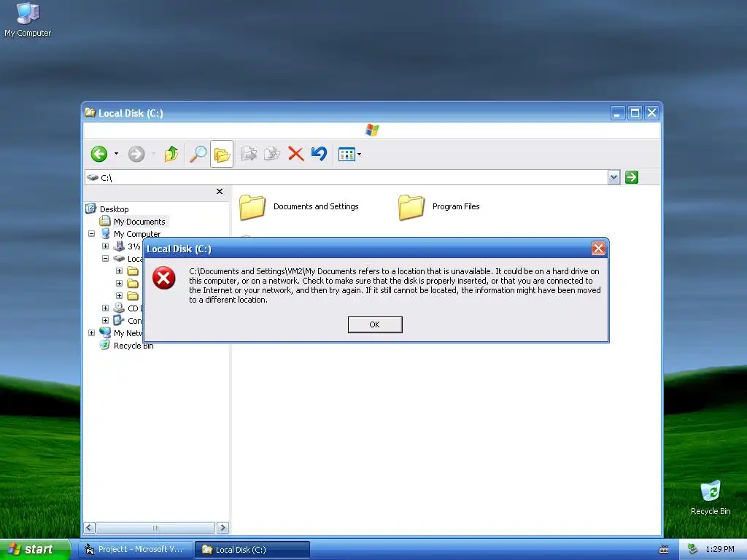Click the tray Safely Remove Hardware icon
Viewport: 747px width, 560px height.
point(693,549)
